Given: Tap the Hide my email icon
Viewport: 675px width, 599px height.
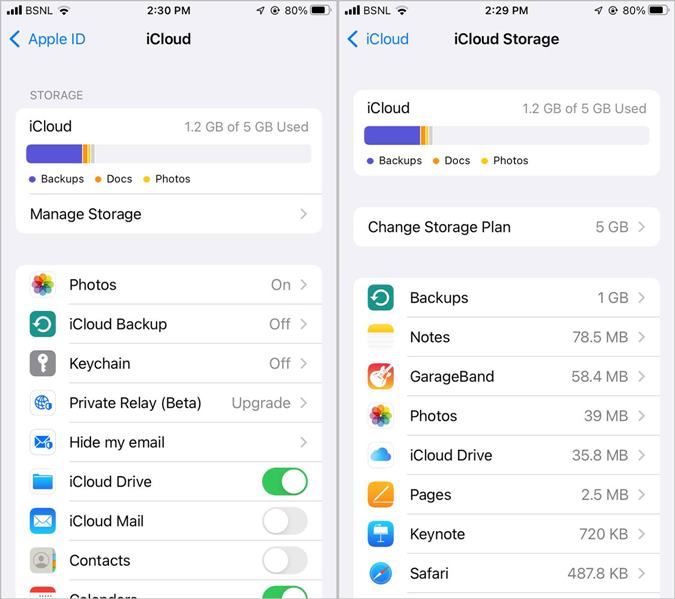Looking at the screenshot, I should (43, 442).
